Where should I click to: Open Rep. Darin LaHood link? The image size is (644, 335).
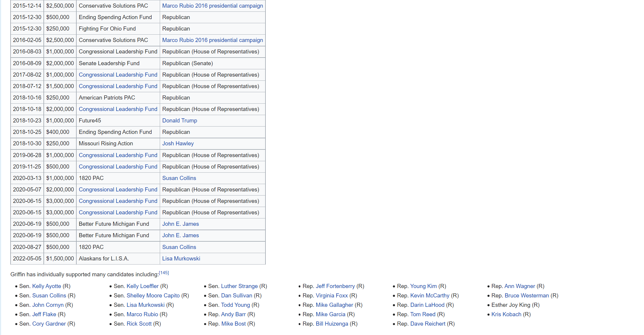tap(427, 305)
